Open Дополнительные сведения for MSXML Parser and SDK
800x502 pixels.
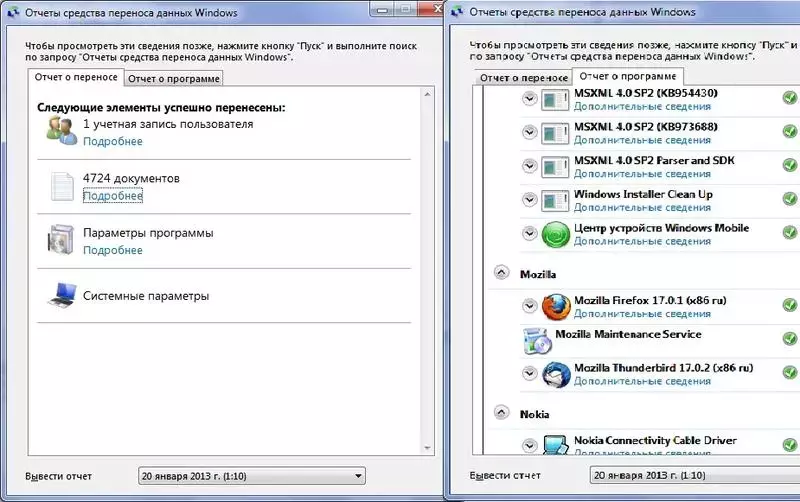tap(642, 174)
